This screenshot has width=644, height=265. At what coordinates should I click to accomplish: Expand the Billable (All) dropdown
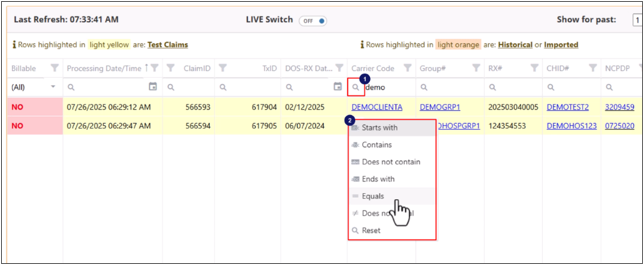[53, 87]
